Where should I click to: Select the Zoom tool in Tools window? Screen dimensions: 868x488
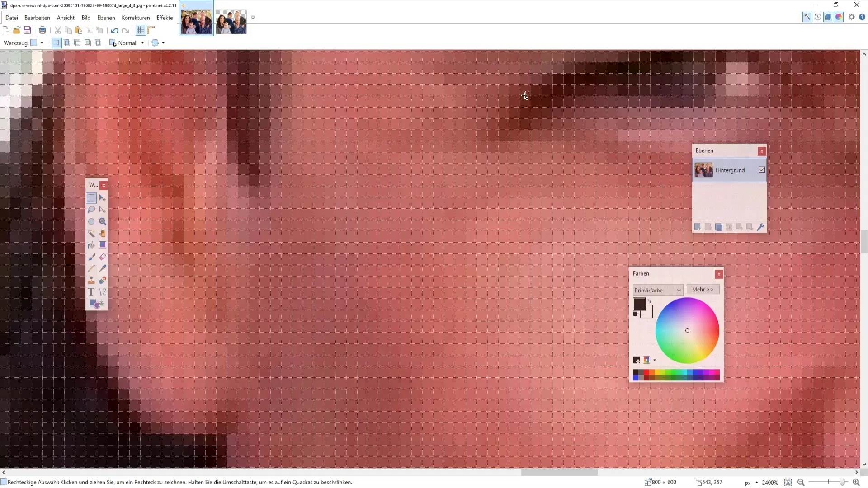(x=103, y=221)
